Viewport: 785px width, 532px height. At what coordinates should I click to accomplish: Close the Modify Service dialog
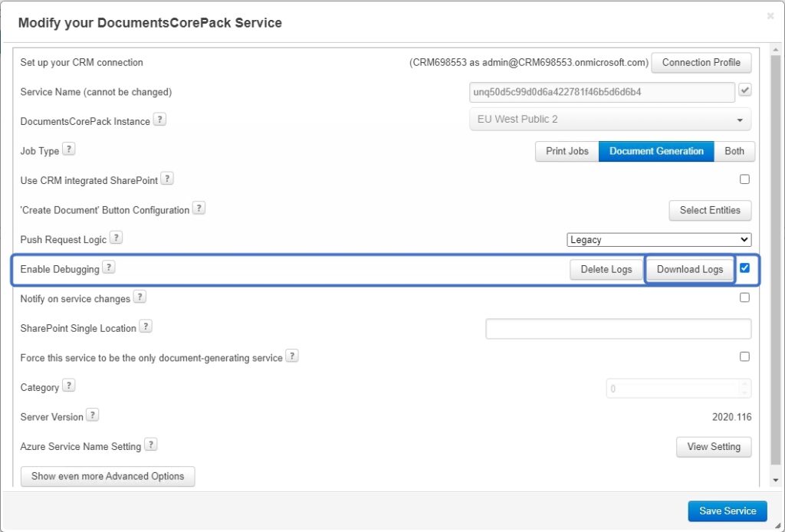pyautogui.click(x=770, y=16)
